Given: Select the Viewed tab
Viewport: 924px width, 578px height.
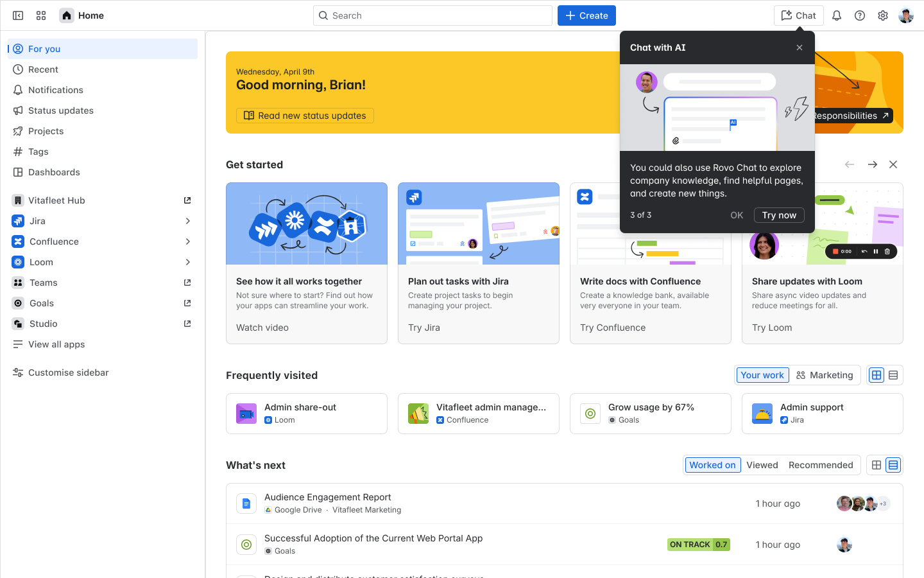Looking at the screenshot, I should tap(762, 465).
